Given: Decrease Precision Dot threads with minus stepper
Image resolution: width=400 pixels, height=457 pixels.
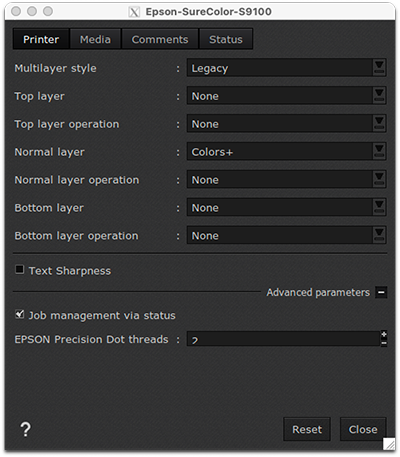Looking at the screenshot, I should click(384, 343).
